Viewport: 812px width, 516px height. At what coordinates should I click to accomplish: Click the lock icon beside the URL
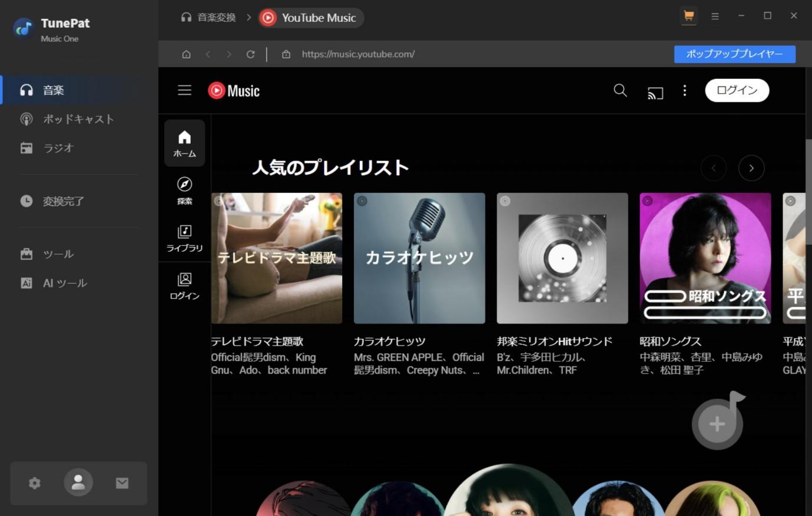coord(286,54)
